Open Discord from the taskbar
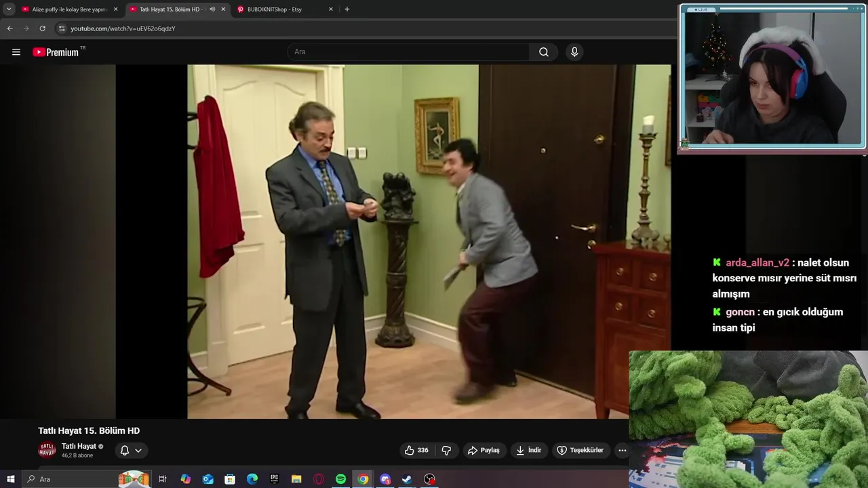868x488 pixels. (385, 479)
